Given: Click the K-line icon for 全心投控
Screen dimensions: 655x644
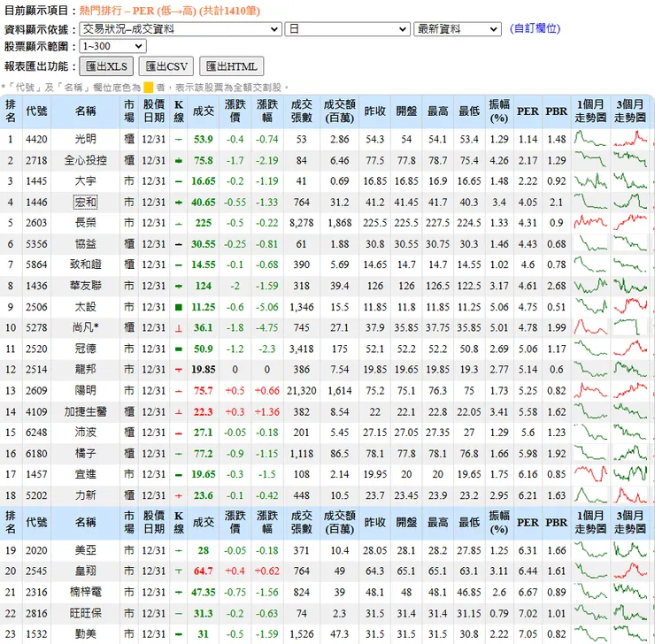Looking at the screenshot, I should click(x=179, y=161).
